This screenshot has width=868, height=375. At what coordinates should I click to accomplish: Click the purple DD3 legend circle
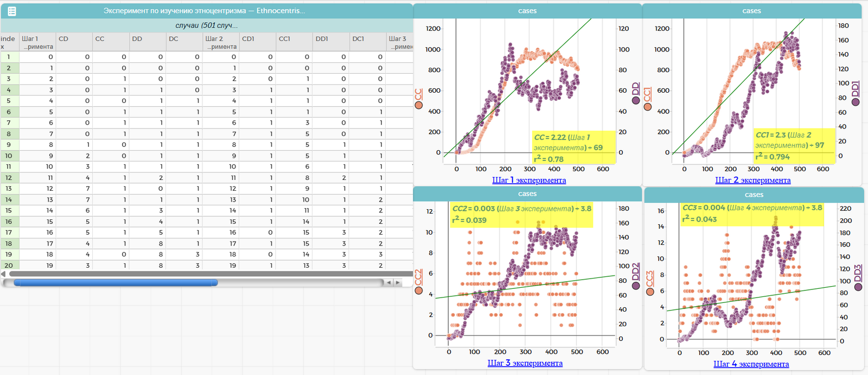click(x=858, y=287)
